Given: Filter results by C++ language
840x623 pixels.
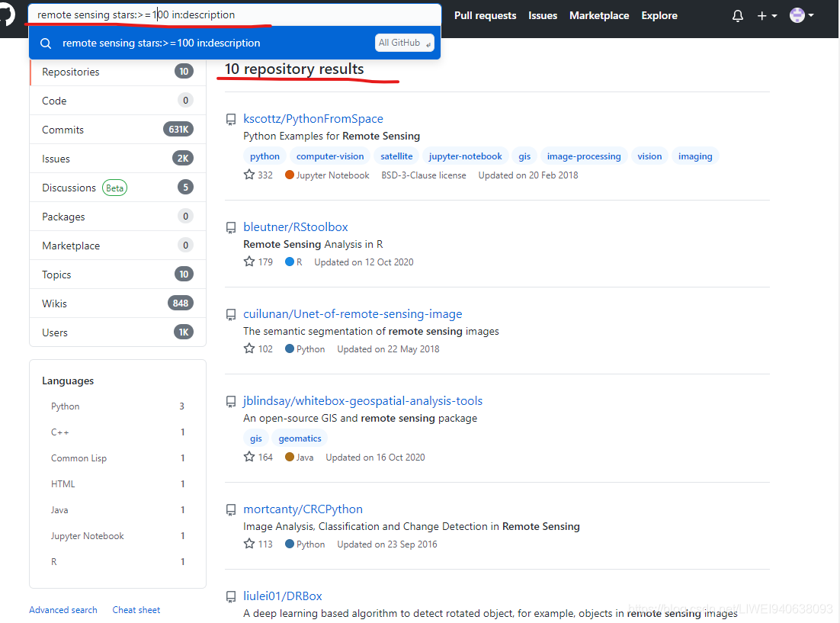Looking at the screenshot, I should [x=118, y=432].
